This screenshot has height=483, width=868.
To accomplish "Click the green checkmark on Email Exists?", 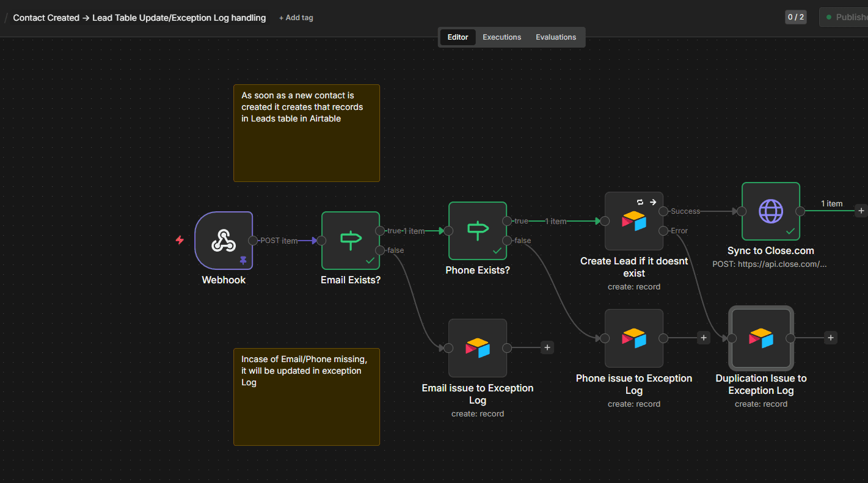I will pos(370,260).
